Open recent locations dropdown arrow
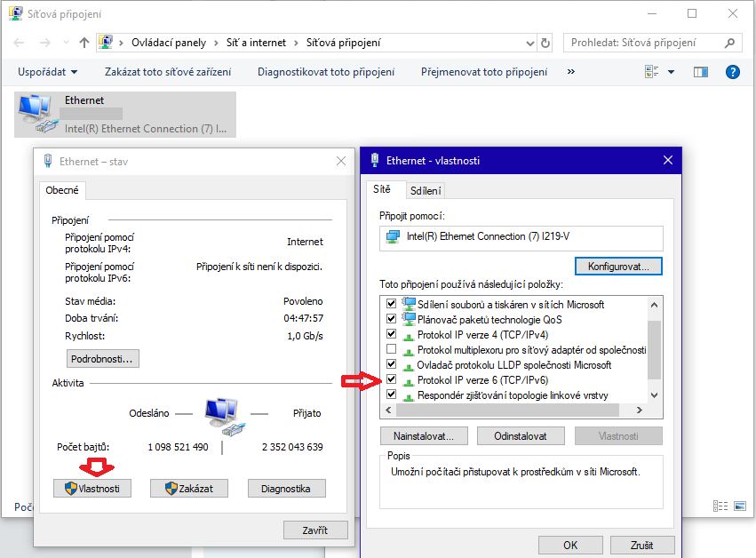The height and width of the screenshot is (558, 756). click(x=66, y=43)
